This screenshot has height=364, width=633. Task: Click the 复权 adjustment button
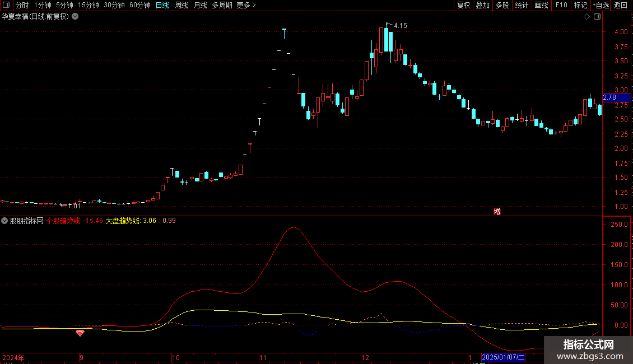pos(463,5)
